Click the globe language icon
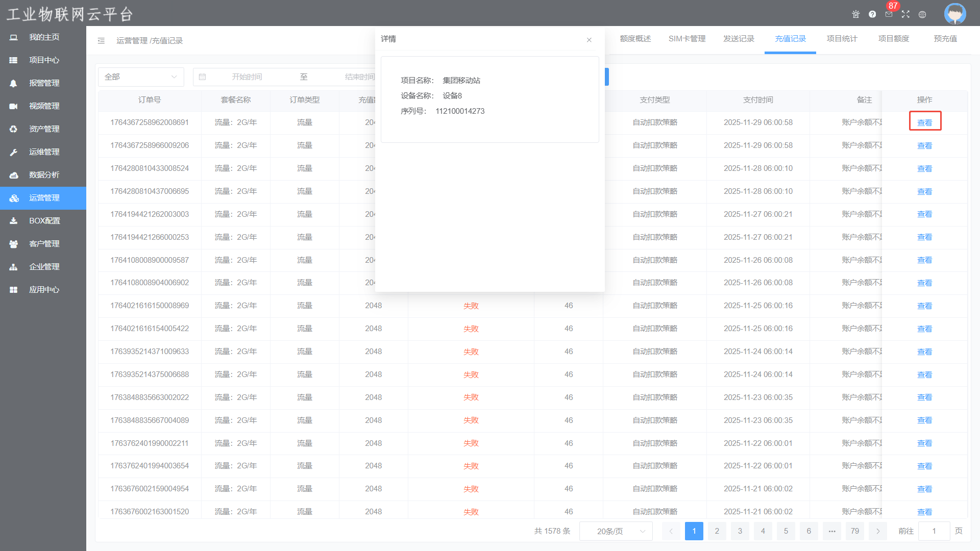980x551 pixels. [922, 14]
